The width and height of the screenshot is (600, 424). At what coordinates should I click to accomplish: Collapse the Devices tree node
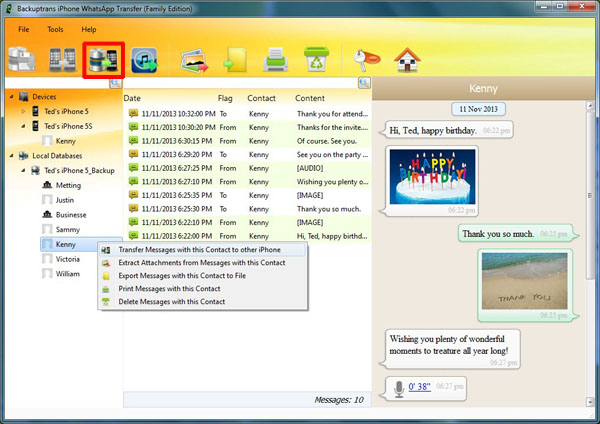point(11,96)
